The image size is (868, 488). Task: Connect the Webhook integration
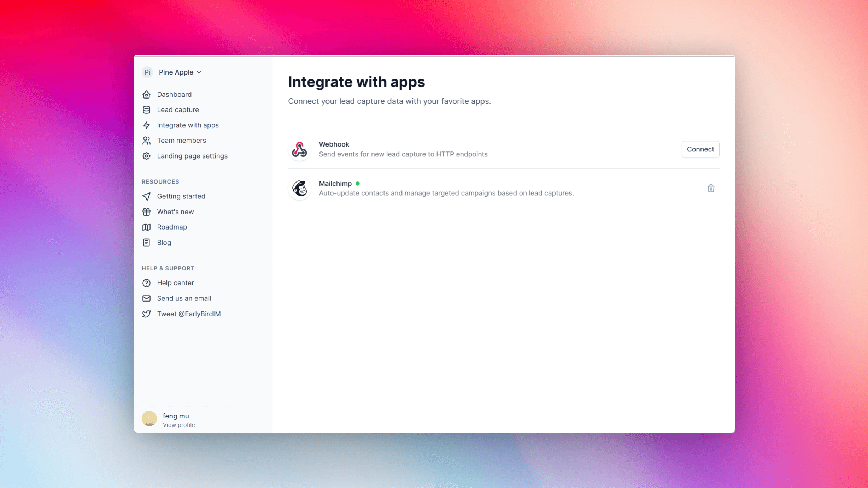[700, 149]
